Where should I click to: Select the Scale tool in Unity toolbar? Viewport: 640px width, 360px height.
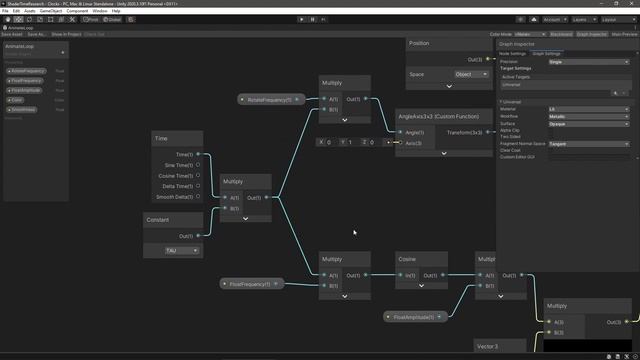pyautogui.click(x=40, y=20)
